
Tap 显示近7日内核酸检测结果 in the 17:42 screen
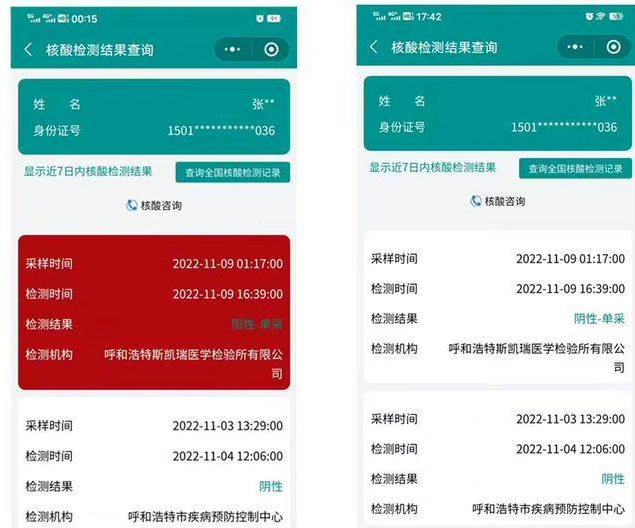pyautogui.click(x=433, y=168)
